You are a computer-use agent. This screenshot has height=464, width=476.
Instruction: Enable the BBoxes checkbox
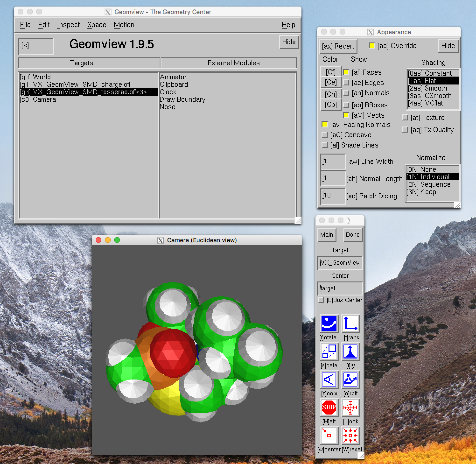[346, 105]
